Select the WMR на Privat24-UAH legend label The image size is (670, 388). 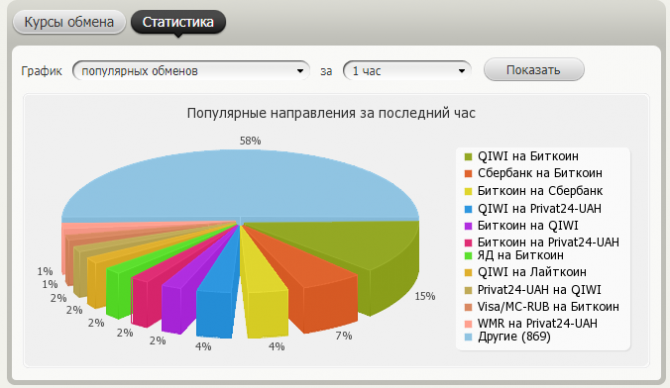tap(537, 323)
